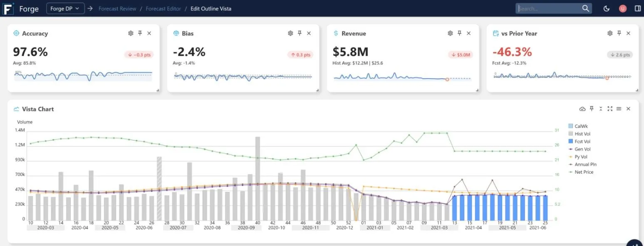644x246 pixels.
Task: Click the Accuracy target icon
Action: coord(16,33)
